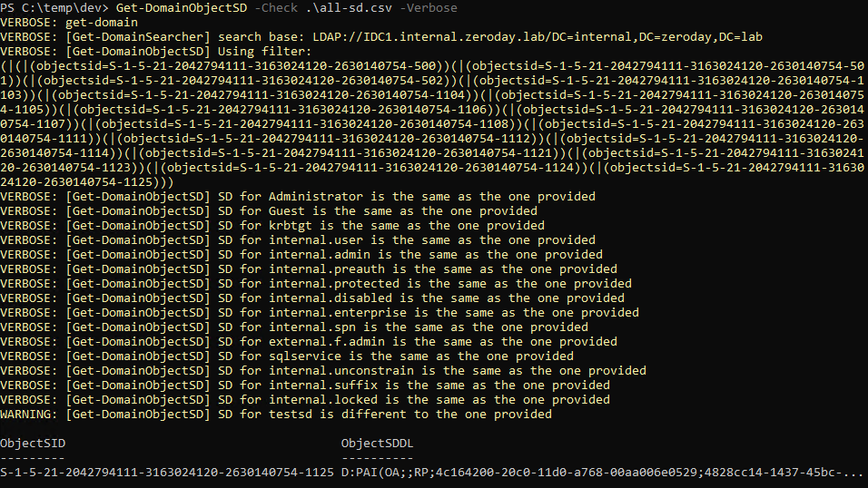Click the Administrator SD result line
This screenshot has width=868, height=488.
point(298,197)
